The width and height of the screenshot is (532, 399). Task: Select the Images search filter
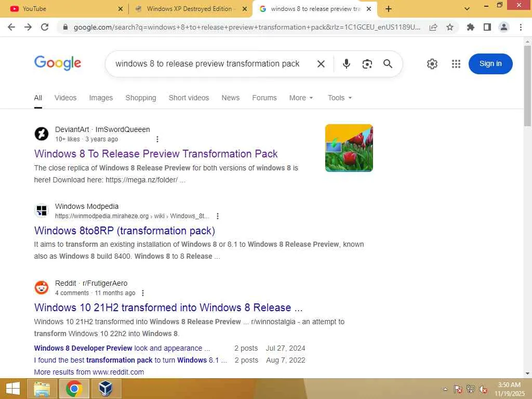point(101,98)
